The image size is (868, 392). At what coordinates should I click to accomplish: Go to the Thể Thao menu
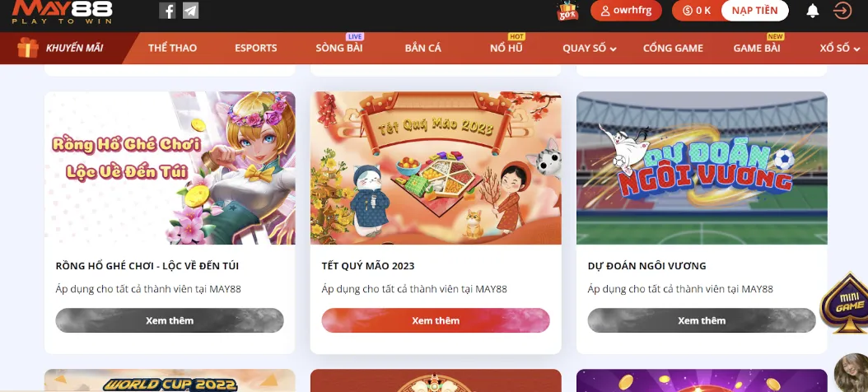172,48
